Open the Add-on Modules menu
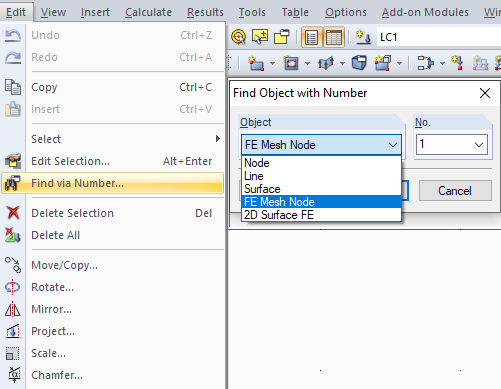The width and height of the screenshot is (501, 389). pos(425,12)
